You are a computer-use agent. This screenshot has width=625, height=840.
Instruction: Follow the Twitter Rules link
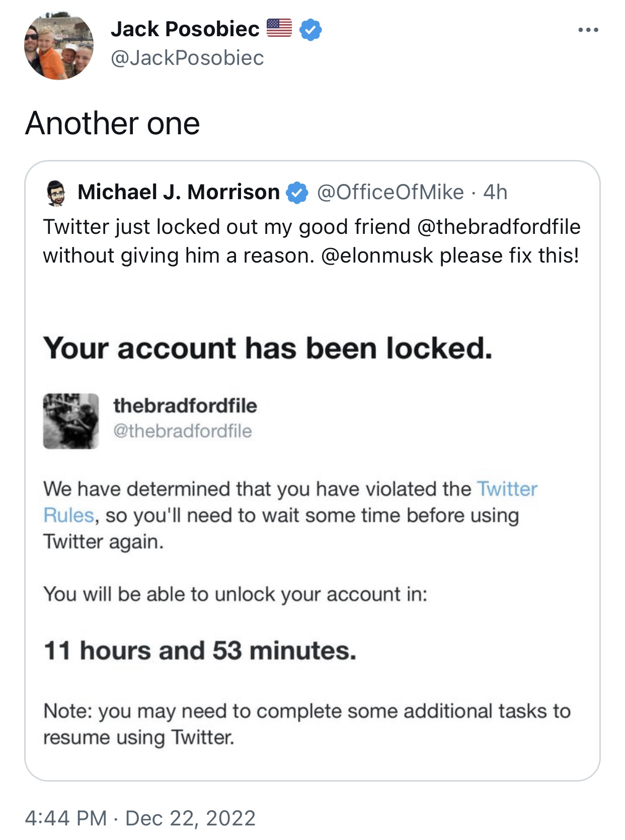[290, 502]
